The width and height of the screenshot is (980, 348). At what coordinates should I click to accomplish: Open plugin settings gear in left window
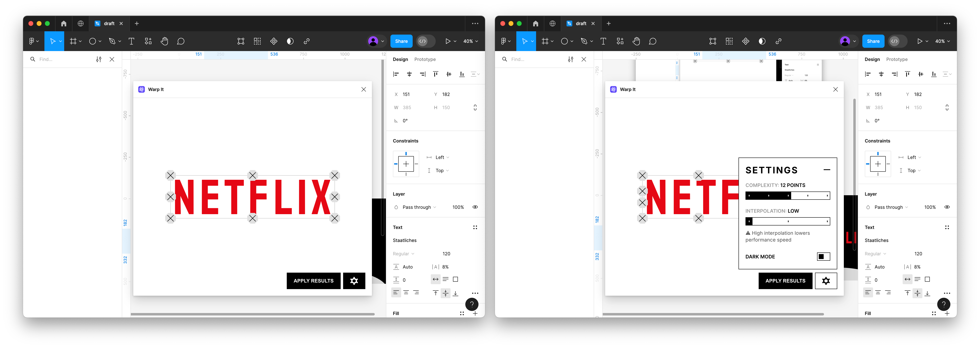click(x=354, y=281)
